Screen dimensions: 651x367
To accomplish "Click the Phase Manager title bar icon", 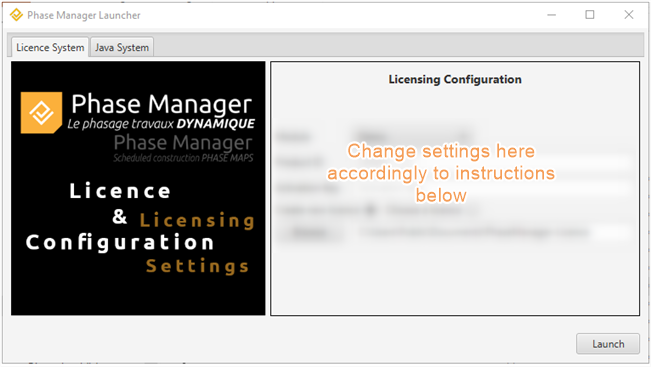I will click(x=16, y=15).
